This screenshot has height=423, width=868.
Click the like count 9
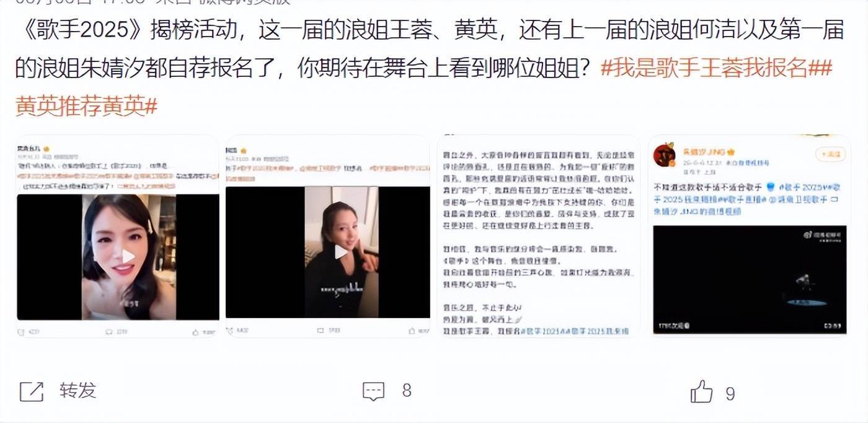pyautogui.click(x=730, y=393)
